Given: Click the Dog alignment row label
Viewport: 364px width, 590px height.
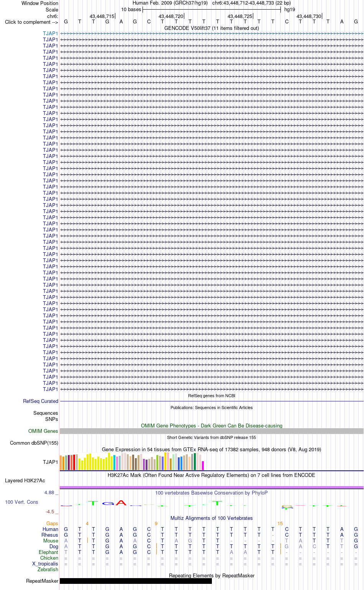Looking at the screenshot, I should point(54,547).
